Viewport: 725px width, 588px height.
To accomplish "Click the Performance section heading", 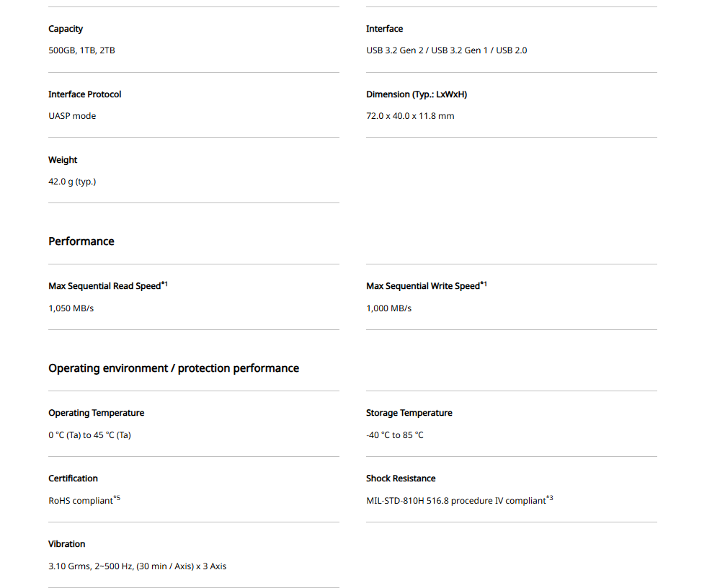I will click(81, 241).
